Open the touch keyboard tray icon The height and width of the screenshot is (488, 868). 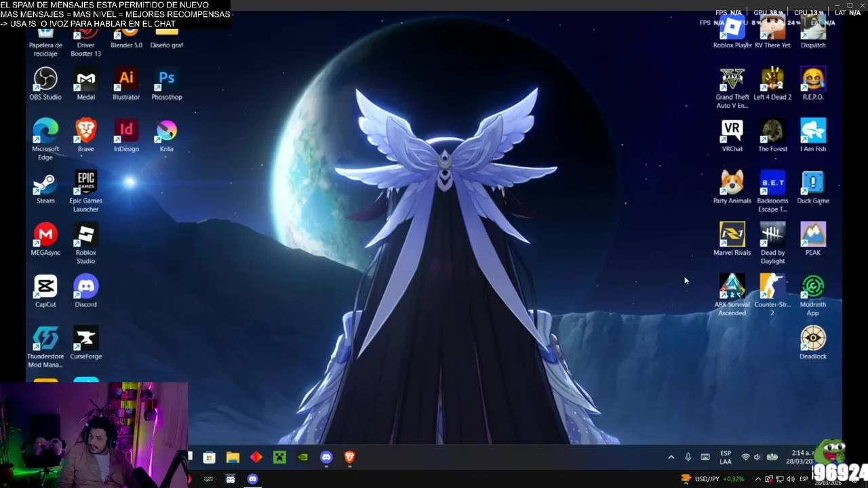(705, 457)
